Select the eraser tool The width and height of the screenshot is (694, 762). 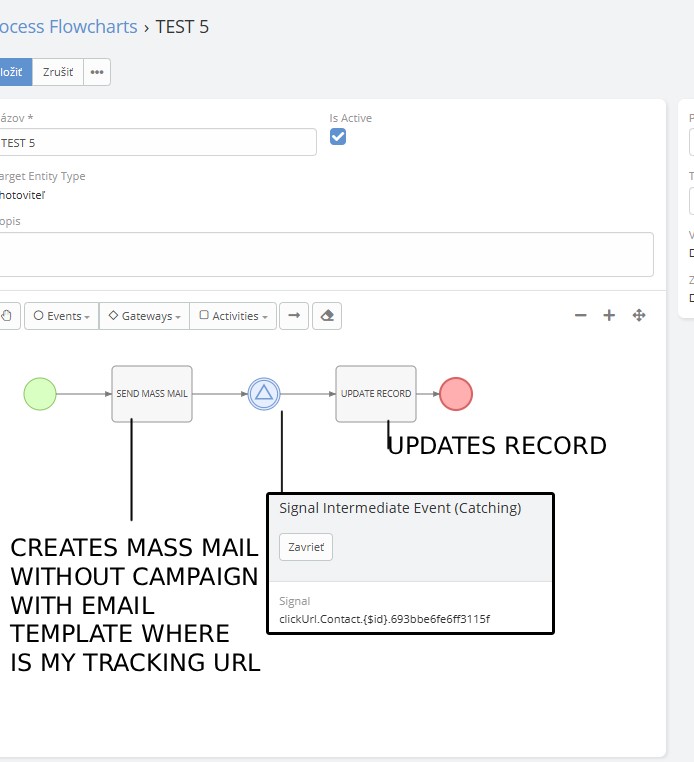coord(326,316)
